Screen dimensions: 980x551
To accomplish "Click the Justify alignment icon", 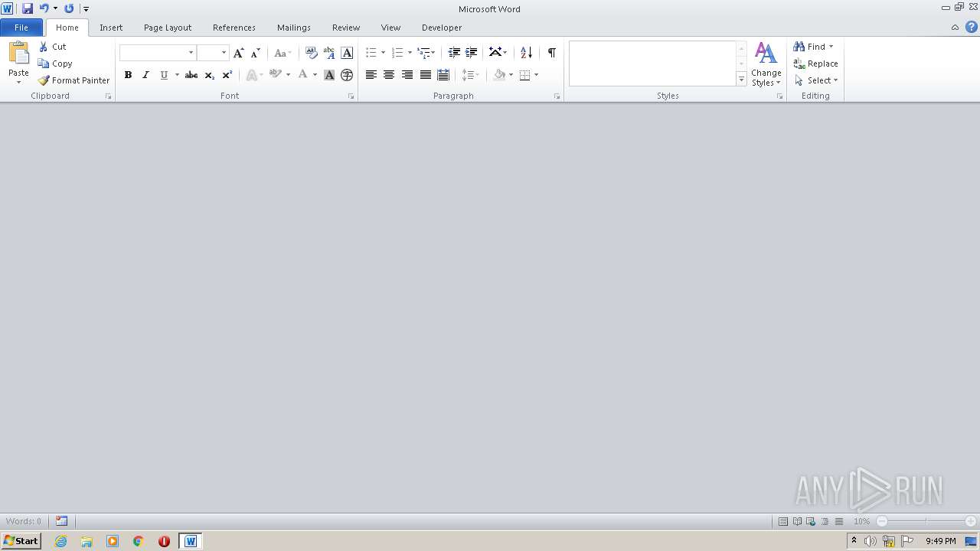I will (x=425, y=75).
